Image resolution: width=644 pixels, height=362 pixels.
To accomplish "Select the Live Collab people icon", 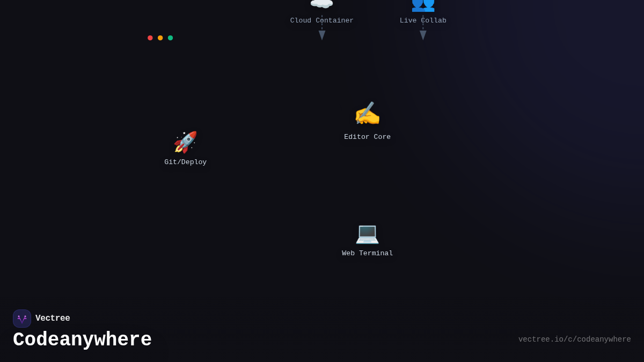I will point(423,5).
